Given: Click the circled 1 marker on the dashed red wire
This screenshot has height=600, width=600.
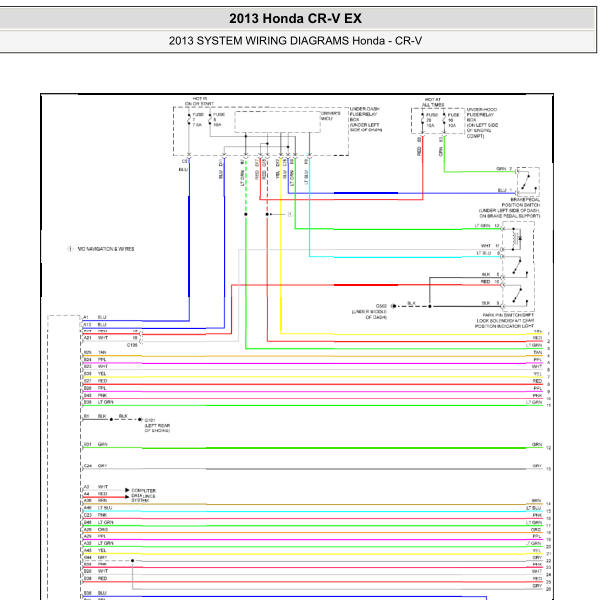Looking at the screenshot, I should (290, 214).
